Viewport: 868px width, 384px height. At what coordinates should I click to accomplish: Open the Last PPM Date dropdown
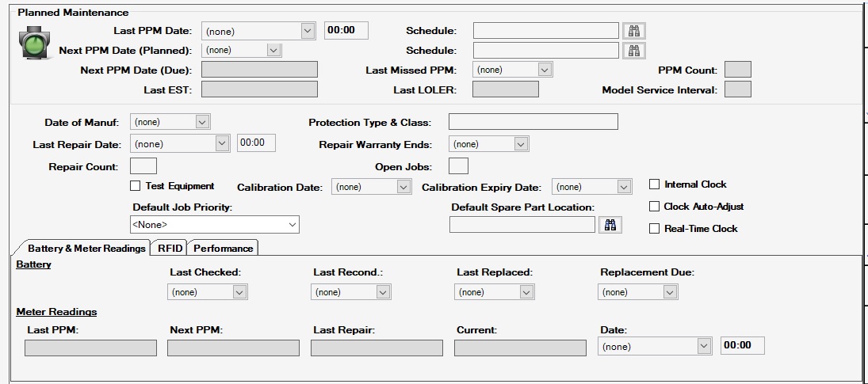point(308,31)
